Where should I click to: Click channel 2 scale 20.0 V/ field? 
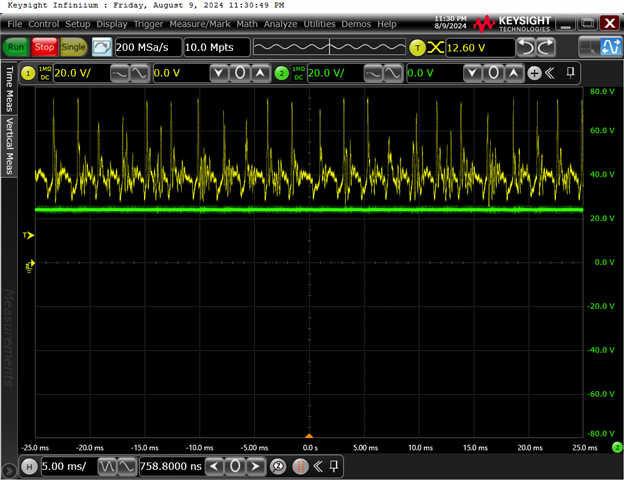(335, 73)
